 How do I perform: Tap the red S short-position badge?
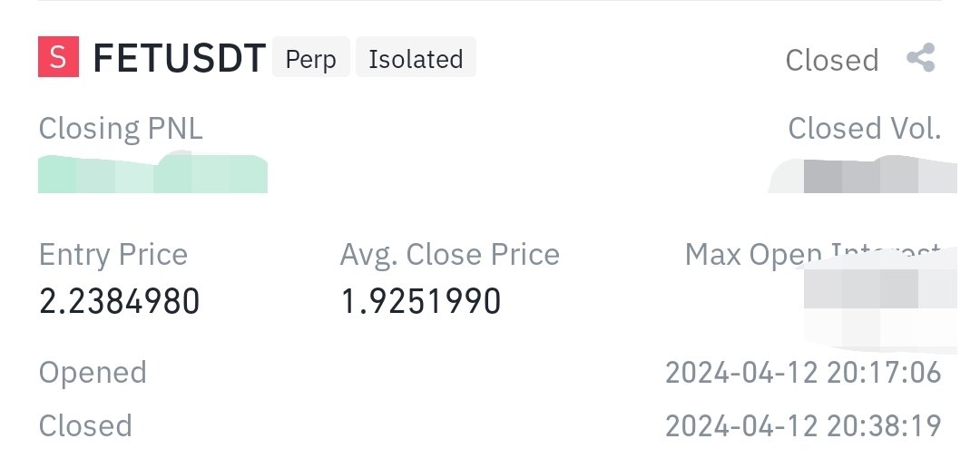tap(58, 57)
